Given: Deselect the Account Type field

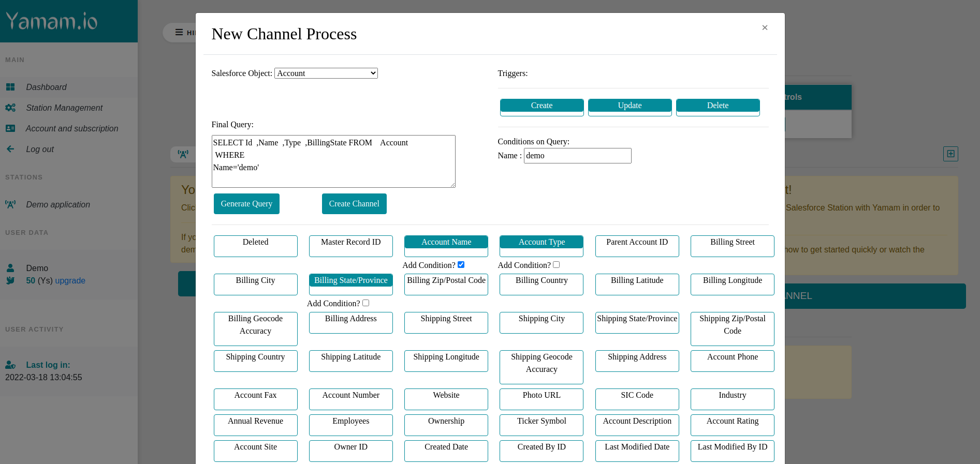Looking at the screenshot, I should (542, 246).
